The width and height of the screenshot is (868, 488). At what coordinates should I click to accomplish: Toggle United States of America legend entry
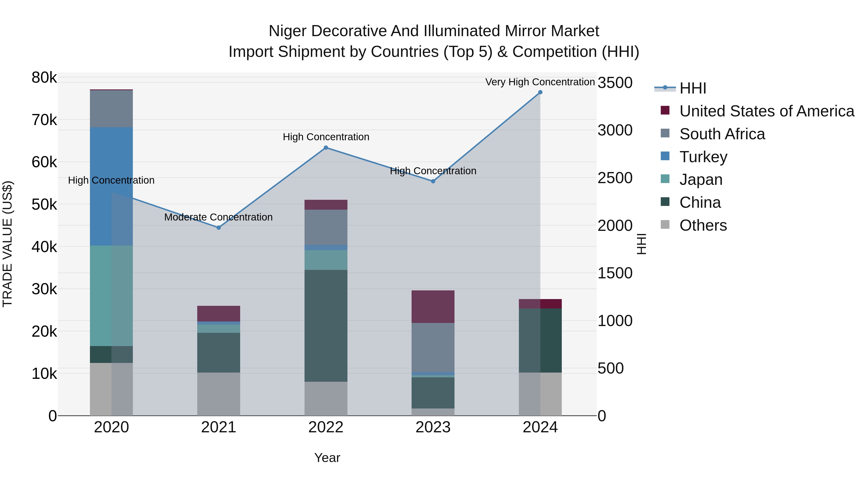tap(758, 111)
